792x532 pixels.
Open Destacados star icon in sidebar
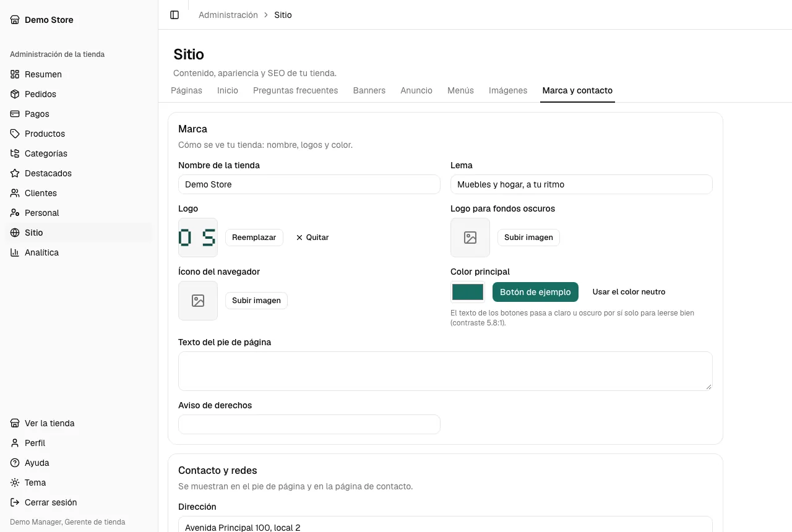point(15,173)
